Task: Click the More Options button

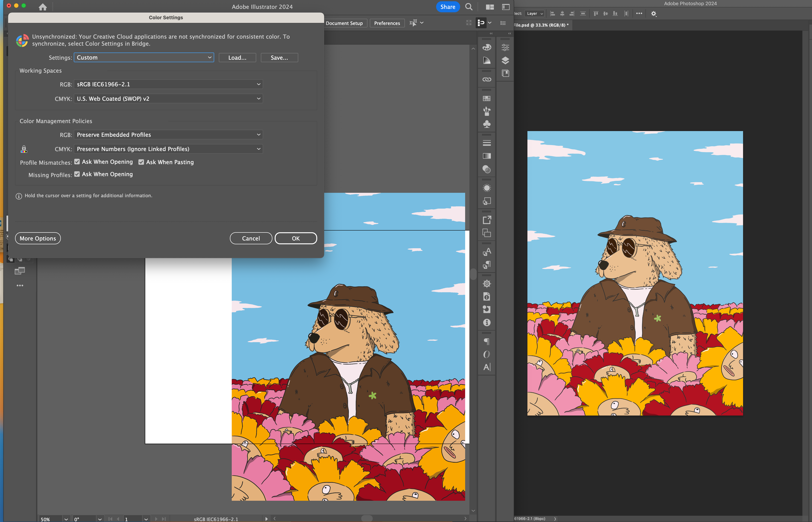Action: point(38,238)
